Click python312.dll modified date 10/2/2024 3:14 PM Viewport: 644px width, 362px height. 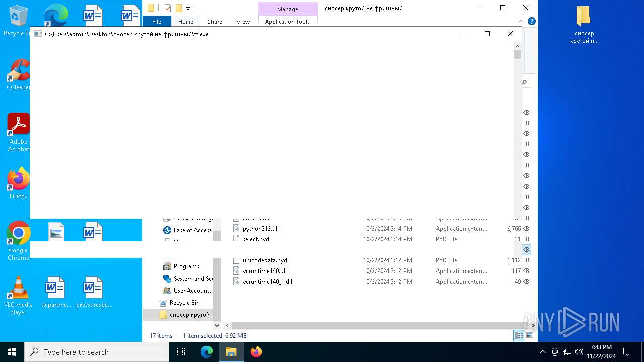click(387, 229)
